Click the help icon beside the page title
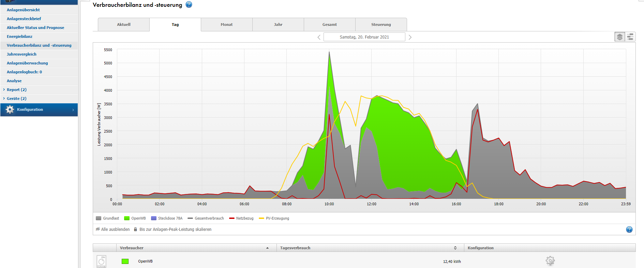Image resolution: width=644 pixels, height=268 pixels. coord(189,5)
